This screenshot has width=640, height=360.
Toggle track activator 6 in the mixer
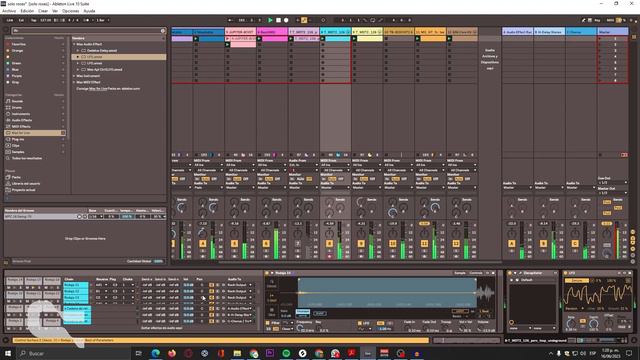[x=266, y=243]
